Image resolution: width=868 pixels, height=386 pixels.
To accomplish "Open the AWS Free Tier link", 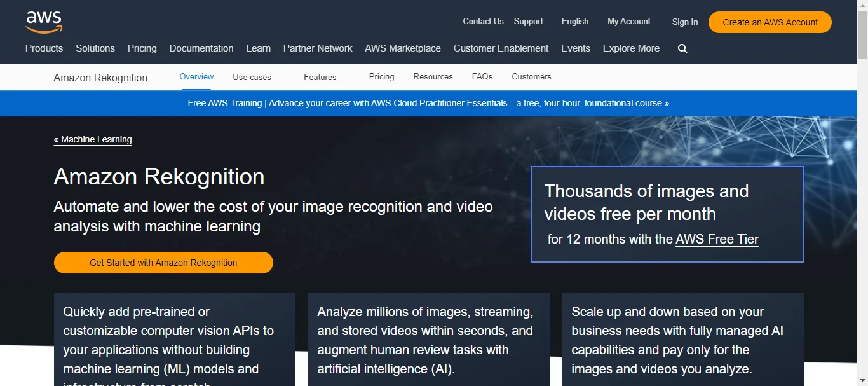I will click(x=717, y=240).
